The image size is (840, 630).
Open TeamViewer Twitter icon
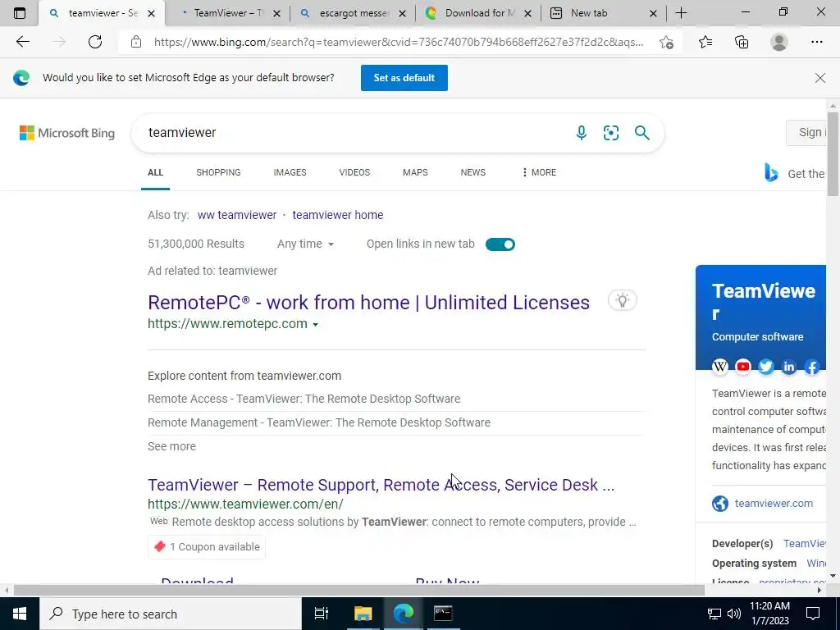[766, 367]
